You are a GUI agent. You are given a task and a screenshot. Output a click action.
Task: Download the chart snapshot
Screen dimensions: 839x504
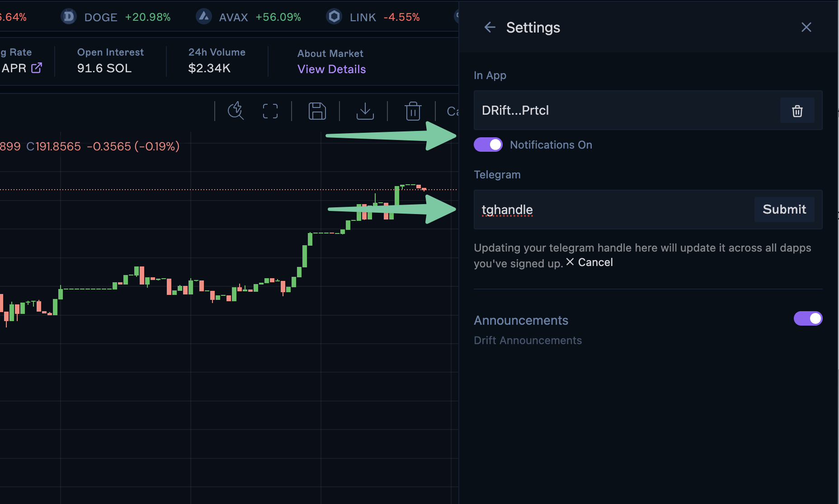tap(365, 111)
